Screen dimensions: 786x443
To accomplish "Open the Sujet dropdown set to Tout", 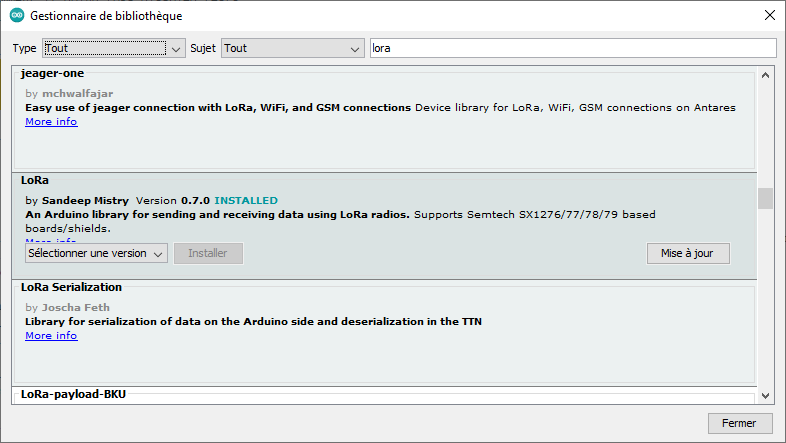I will (x=292, y=48).
